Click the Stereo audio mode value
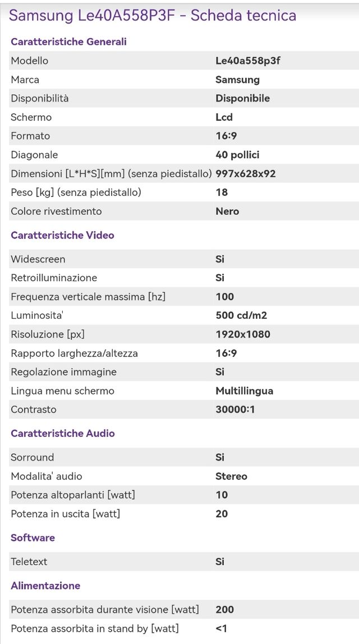 click(231, 476)
